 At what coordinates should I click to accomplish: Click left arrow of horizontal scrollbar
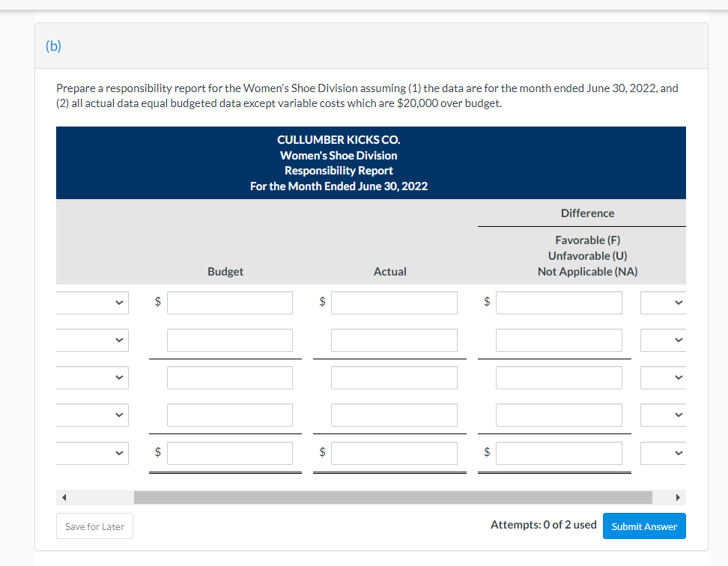click(64, 497)
